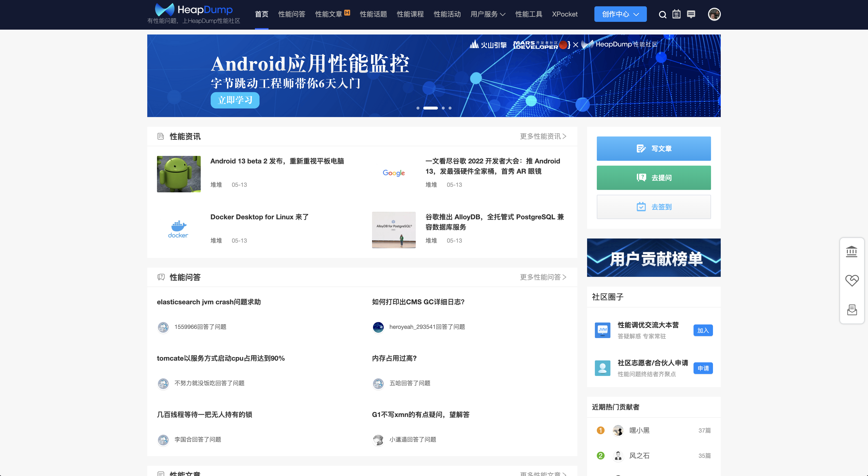The width and height of the screenshot is (868, 476).
Task: Click the JVM circle icon for 性能调优交流大本营
Action: pyautogui.click(x=602, y=330)
